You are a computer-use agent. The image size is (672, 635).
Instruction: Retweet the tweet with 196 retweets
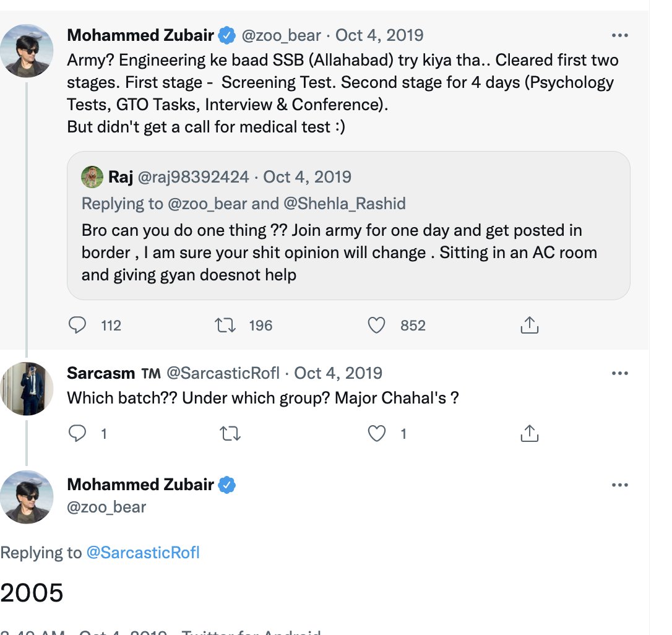pos(225,325)
